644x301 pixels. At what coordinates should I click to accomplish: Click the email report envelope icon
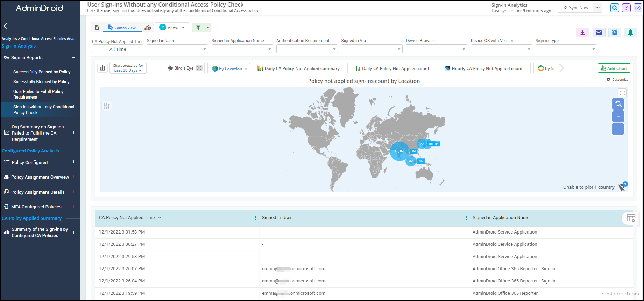pyautogui.click(x=599, y=33)
